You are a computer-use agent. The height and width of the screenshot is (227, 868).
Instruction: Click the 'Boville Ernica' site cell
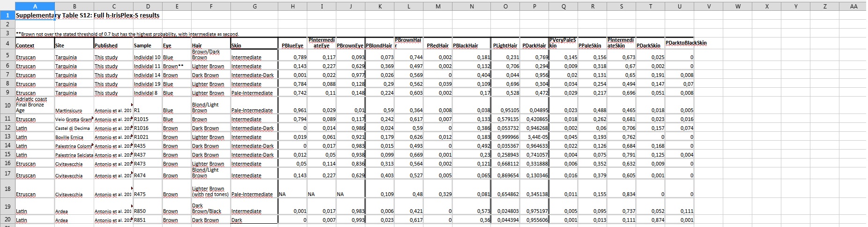[x=74, y=137]
